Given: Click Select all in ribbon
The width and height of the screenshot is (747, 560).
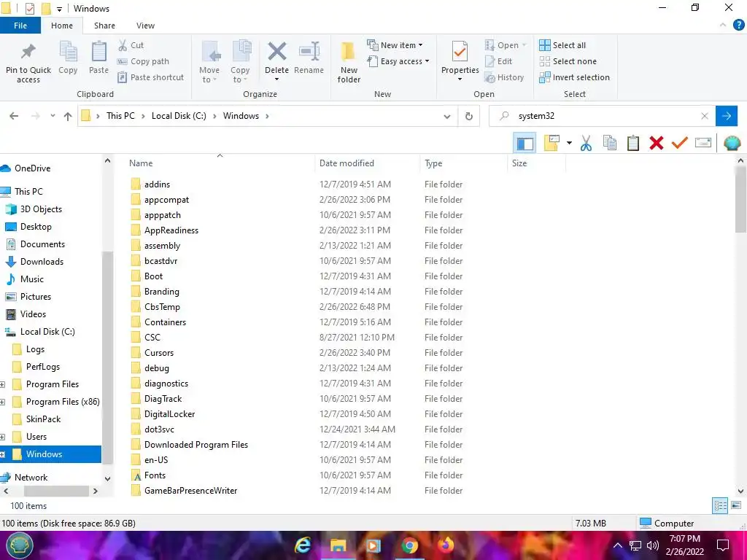Looking at the screenshot, I should click(562, 45).
